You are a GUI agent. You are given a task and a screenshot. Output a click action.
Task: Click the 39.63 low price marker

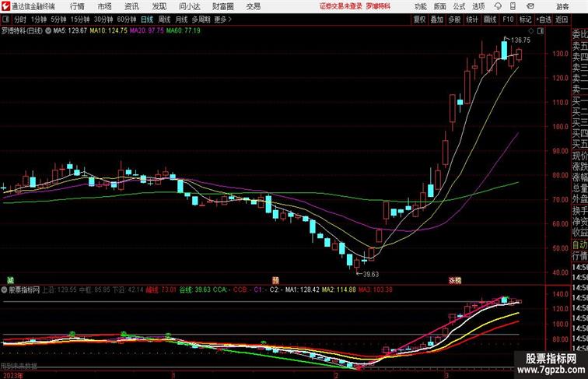(x=370, y=274)
